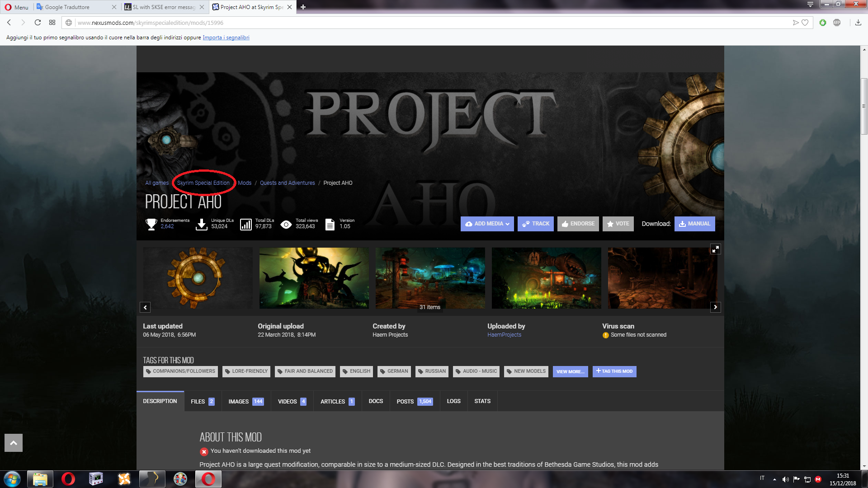868x488 pixels.
Task: Add page to bookmarks with heart icon
Action: pyautogui.click(x=805, y=23)
